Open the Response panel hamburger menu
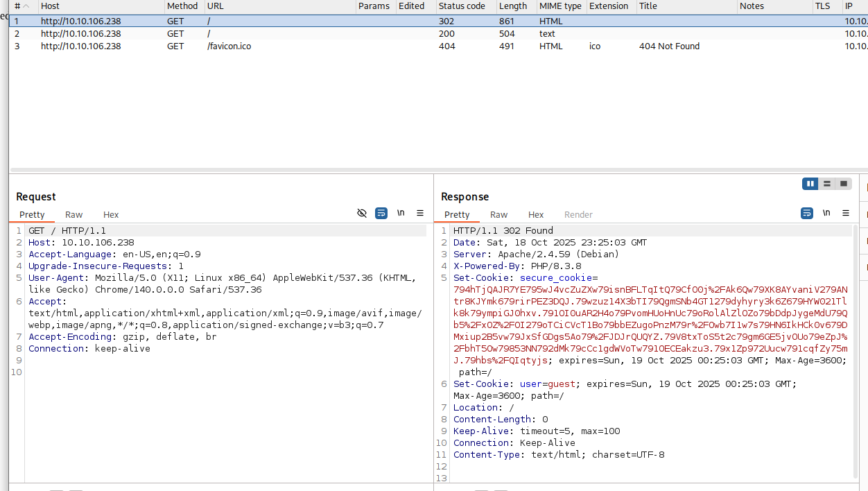This screenshot has height=491, width=868. click(846, 214)
